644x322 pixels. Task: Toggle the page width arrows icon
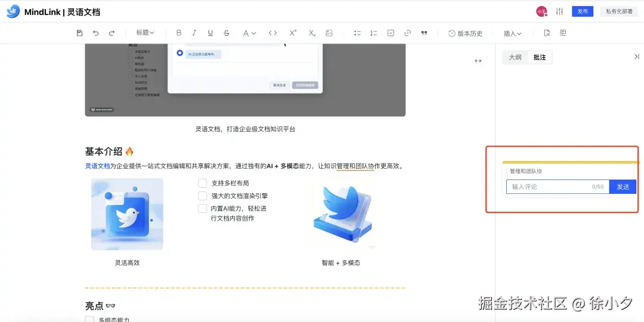point(478,61)
